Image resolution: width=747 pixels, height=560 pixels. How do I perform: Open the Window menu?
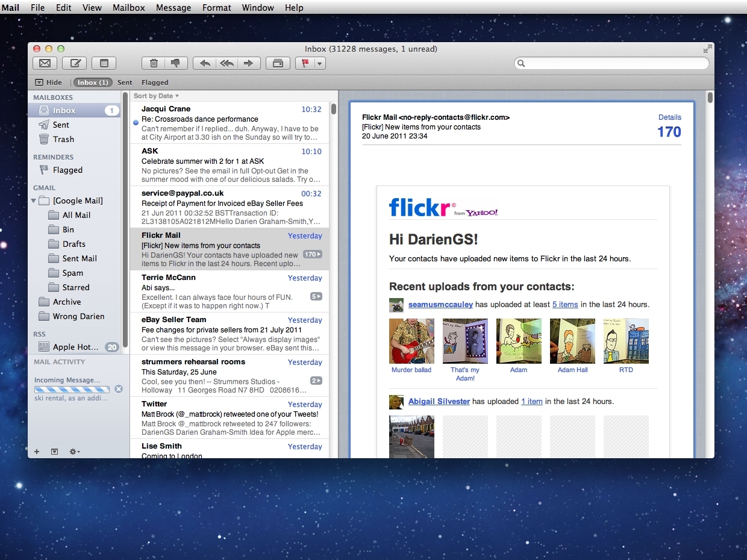point(258,8)
